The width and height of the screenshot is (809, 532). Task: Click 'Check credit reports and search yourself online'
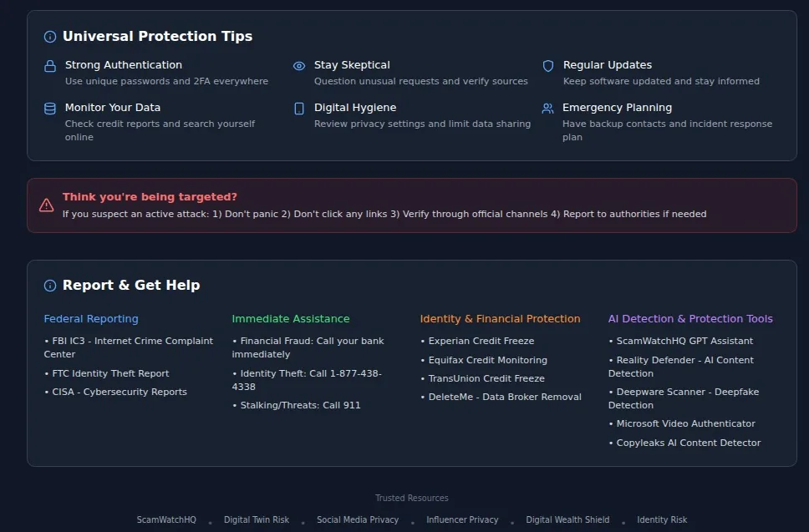pos(160,130)
